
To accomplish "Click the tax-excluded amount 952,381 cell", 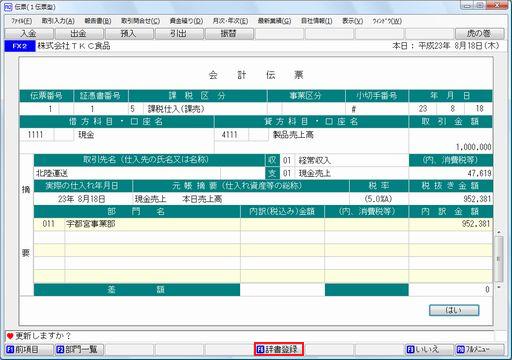I will pos(451,199).
